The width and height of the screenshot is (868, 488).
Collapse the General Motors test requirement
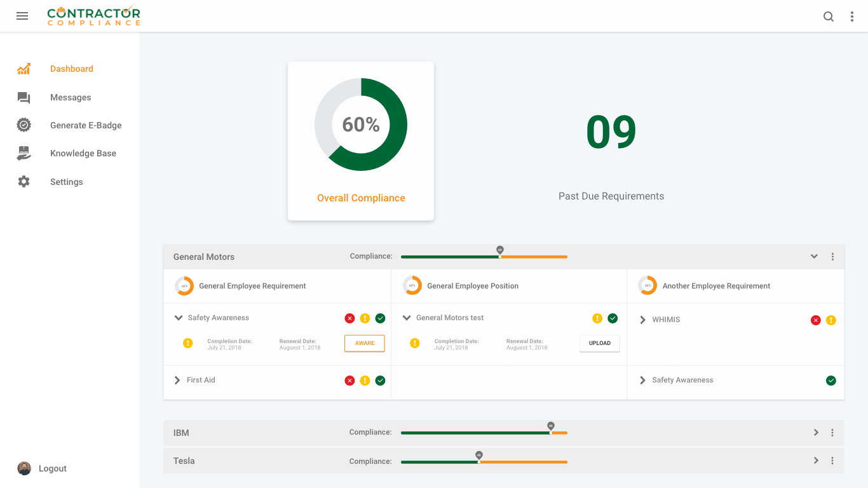407,318
